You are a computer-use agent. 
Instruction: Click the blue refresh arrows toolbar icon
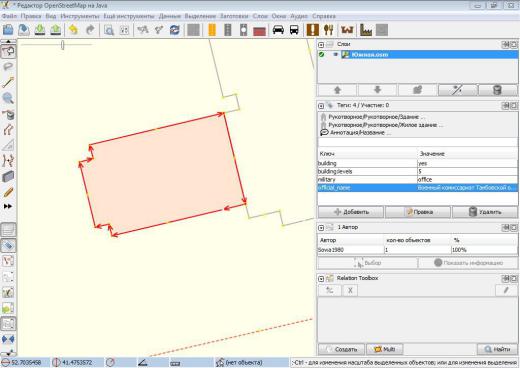click(x=175, y=30)
